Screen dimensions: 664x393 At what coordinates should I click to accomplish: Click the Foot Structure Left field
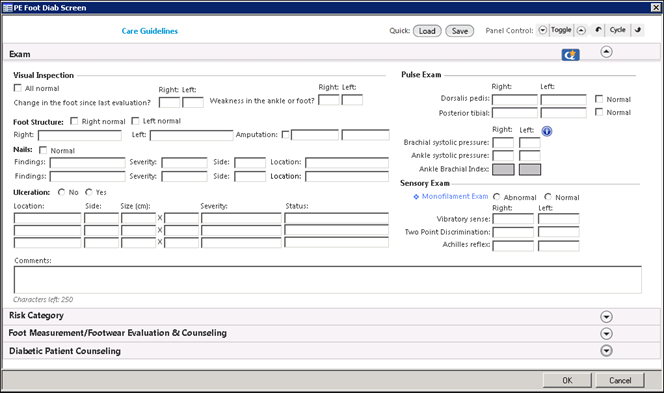click(191, 136)
